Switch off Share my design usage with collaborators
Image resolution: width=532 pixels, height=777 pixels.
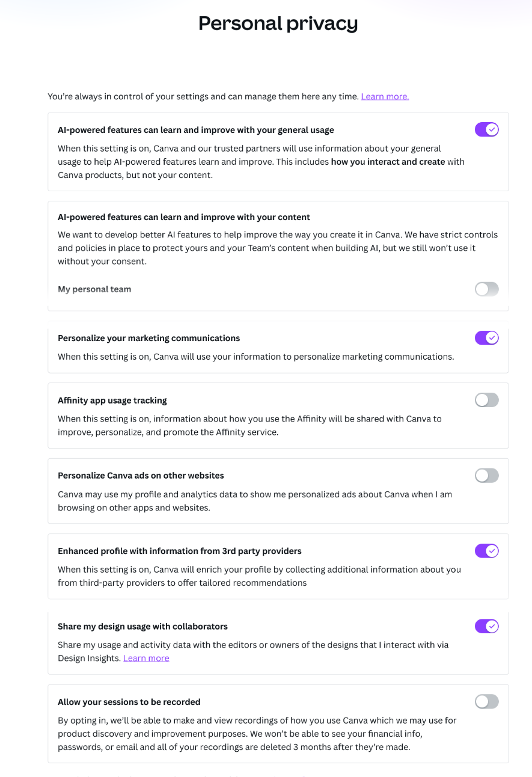tap(486, 626)
